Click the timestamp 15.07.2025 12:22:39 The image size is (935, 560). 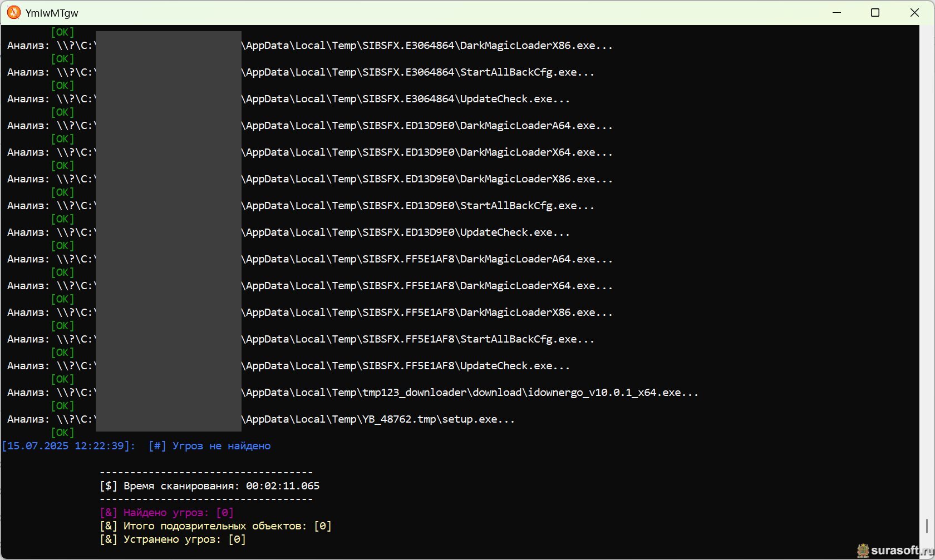pos(68,446)
